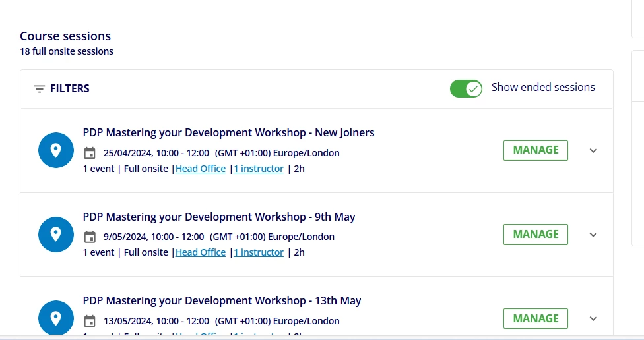644x340 pixels.
Task: Open Head Office link in 9th May session
Action: (x=201, y=252)
